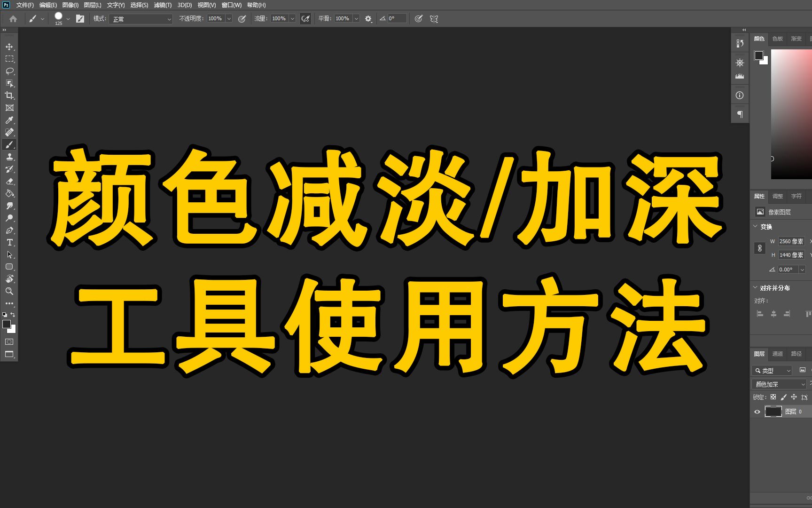
Task: Open the History panel icon
Action: click(x=740, y=43)
